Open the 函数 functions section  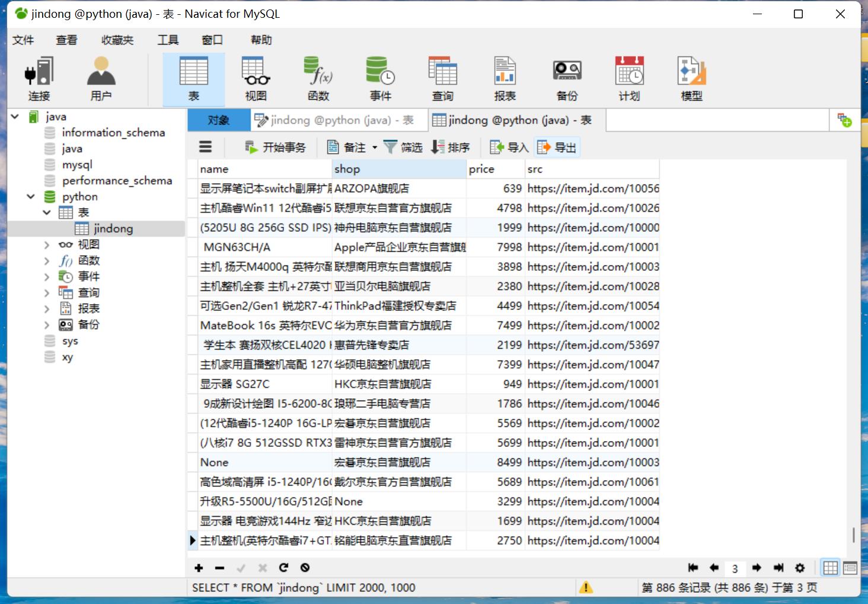[318, 79]
